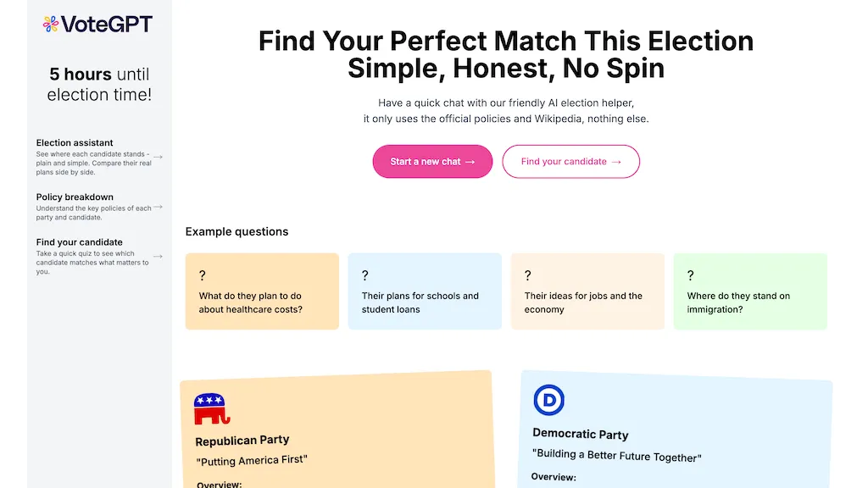Select the immigration example question
Viewport: 868px width, 488px height.
click(x=750, y=291)
